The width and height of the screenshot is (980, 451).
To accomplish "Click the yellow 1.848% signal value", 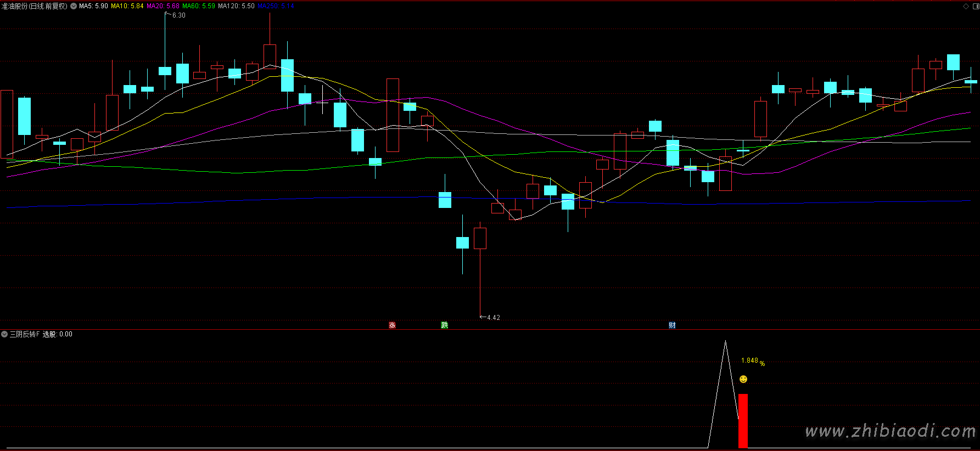I will coord(753,361).
